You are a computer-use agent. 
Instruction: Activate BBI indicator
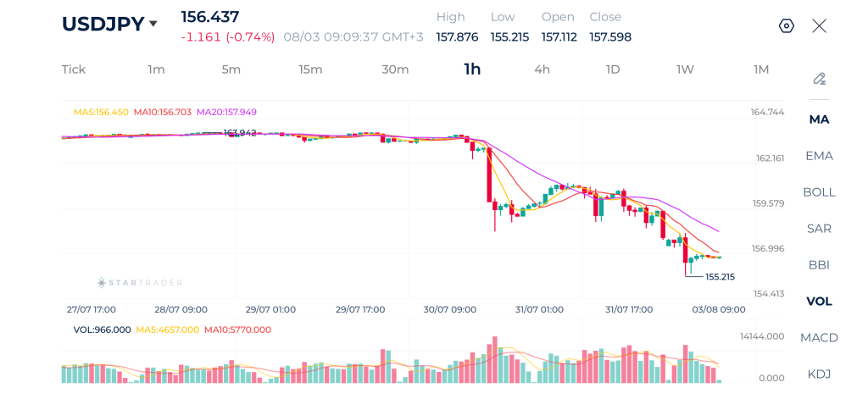820,265
